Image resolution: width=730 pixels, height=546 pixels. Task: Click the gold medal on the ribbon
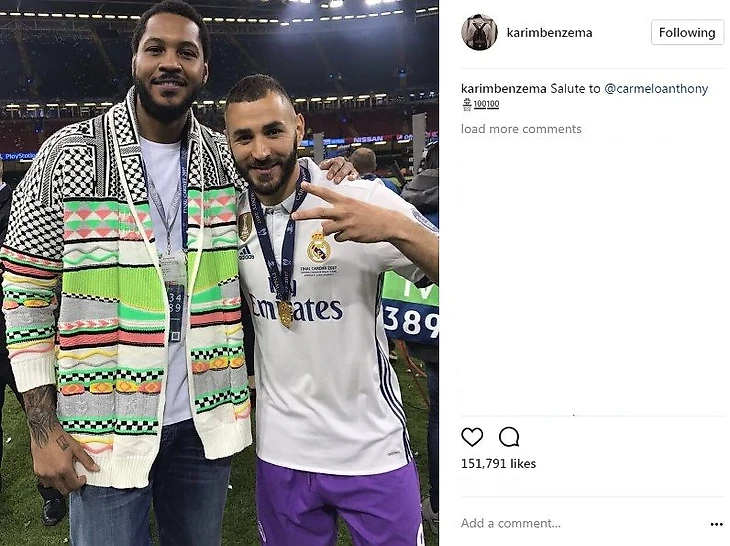(285, 313)
